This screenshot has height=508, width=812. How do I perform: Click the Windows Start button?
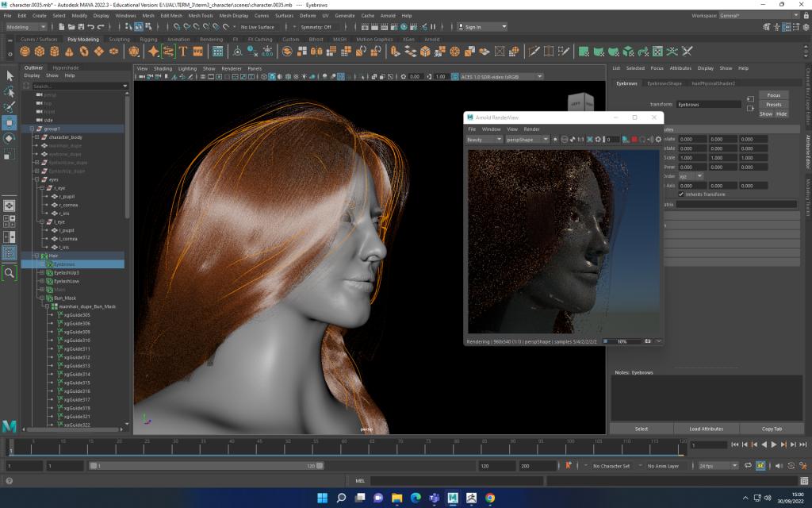pyautogui.click(x=322, y=498)
